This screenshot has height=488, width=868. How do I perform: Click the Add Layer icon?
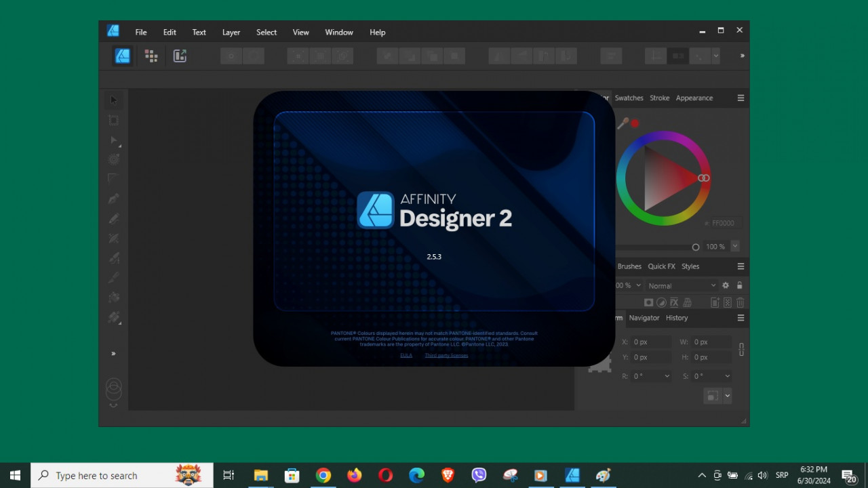point(715,302)
